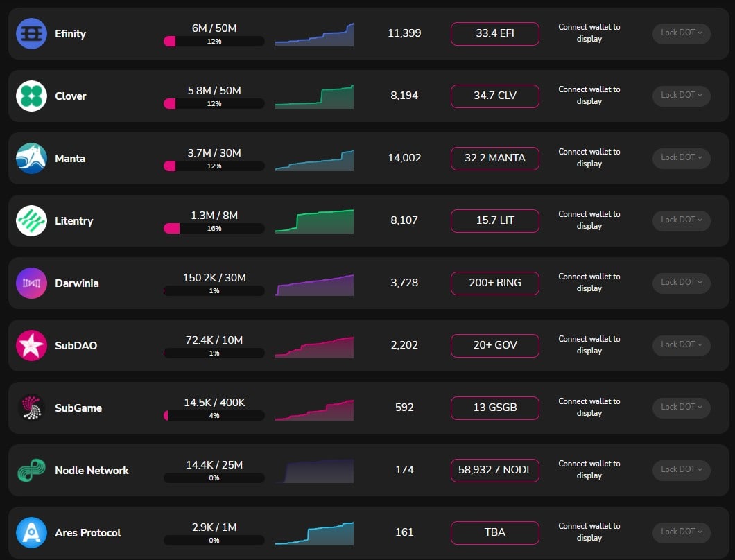Image resolution: width=735 pixels, height=560 pixels.
Task: Click the 3,728 contributor count
Action: pos(404,283)
